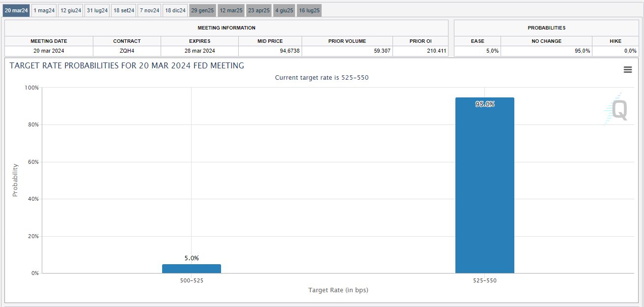The width and height of the screenshot is (644, 307).
Task: Click the 95.0% label on the tall bar
Action: (x=484, y=104)
